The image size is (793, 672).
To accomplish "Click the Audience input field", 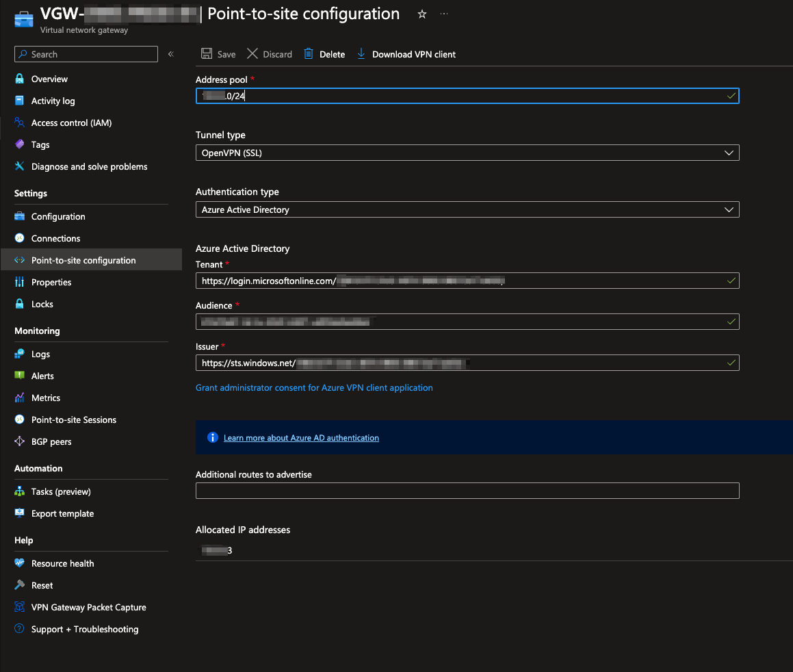I will coord(467,322).
